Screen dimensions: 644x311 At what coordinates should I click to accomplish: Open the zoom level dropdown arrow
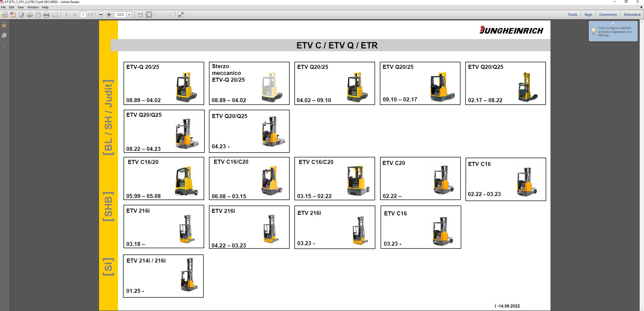point(129,15)
